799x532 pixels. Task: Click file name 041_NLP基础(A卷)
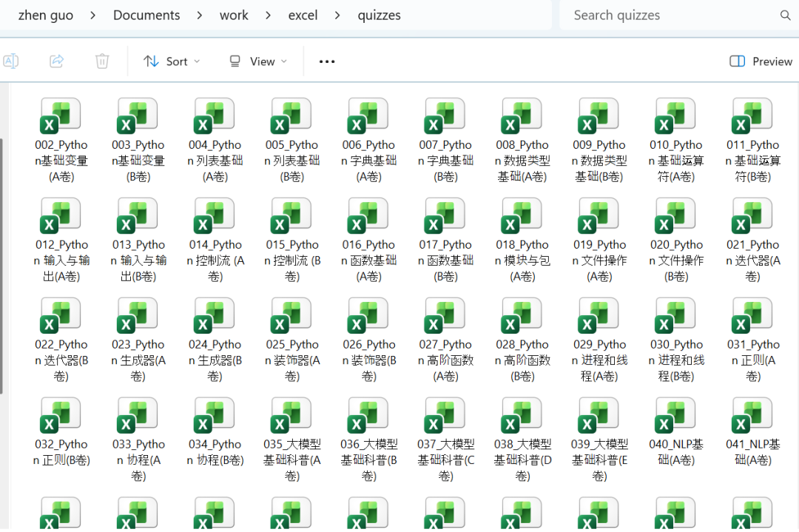[753, 452]
